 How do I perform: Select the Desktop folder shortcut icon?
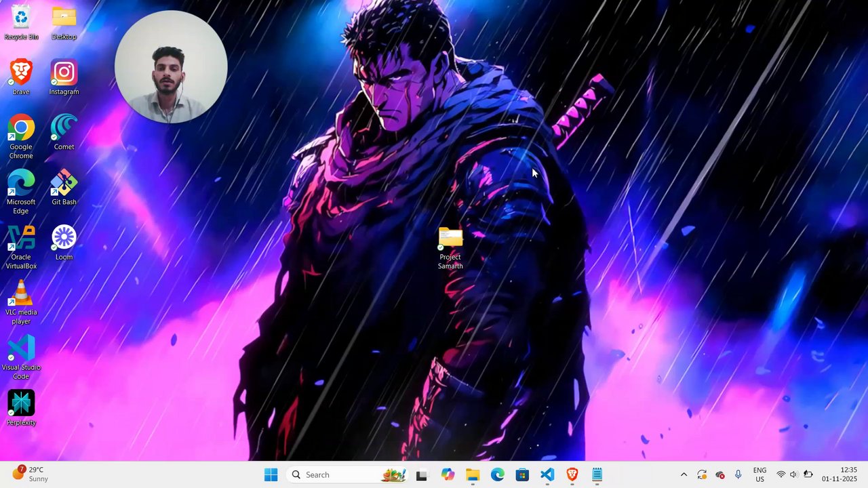[64, 22]
